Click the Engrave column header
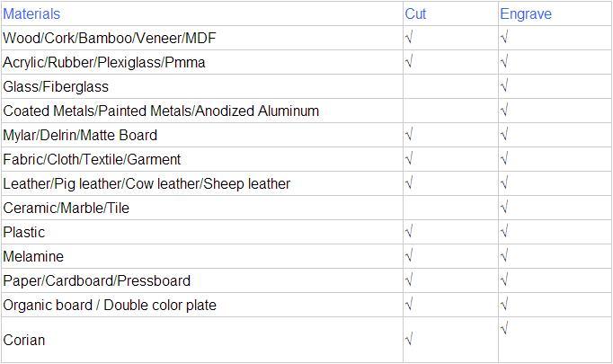The height and width of the screenshot is (364, 613). (526, 13)
